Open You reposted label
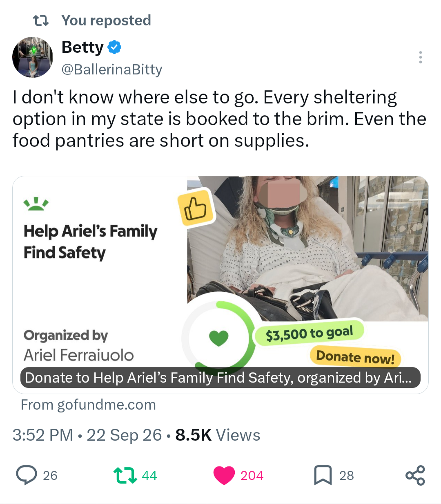The height and width of the screenshot is (504, 441). (x=106, y=20)
